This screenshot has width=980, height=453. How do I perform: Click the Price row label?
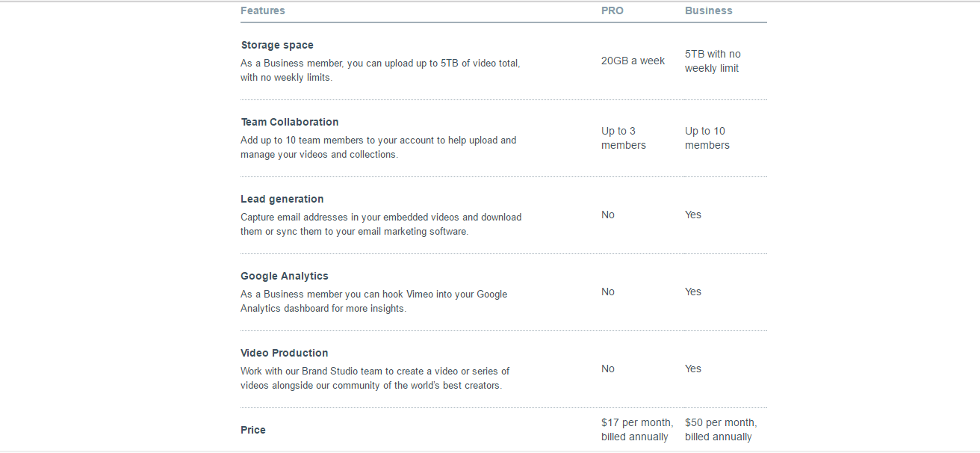pyautogui.click(x=253, y=430)
